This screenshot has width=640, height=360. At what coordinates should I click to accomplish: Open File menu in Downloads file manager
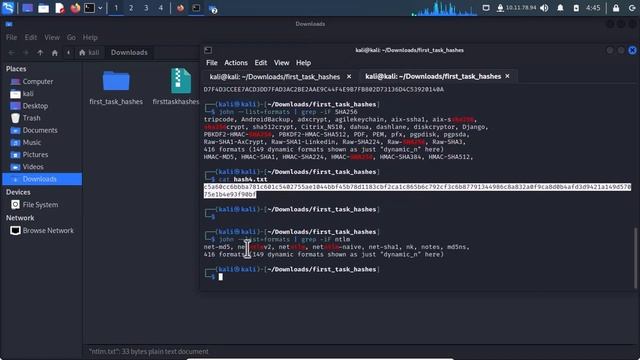(11, 37)
